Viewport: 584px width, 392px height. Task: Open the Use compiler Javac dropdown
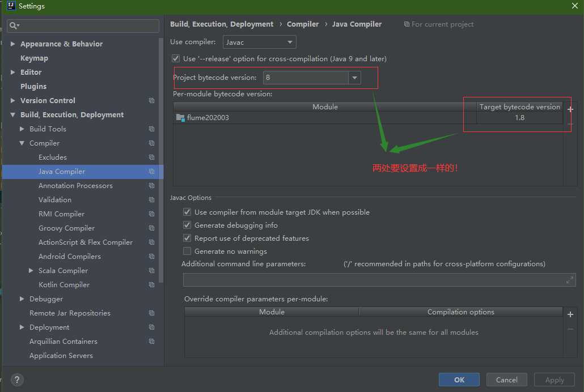pos(259,42)
